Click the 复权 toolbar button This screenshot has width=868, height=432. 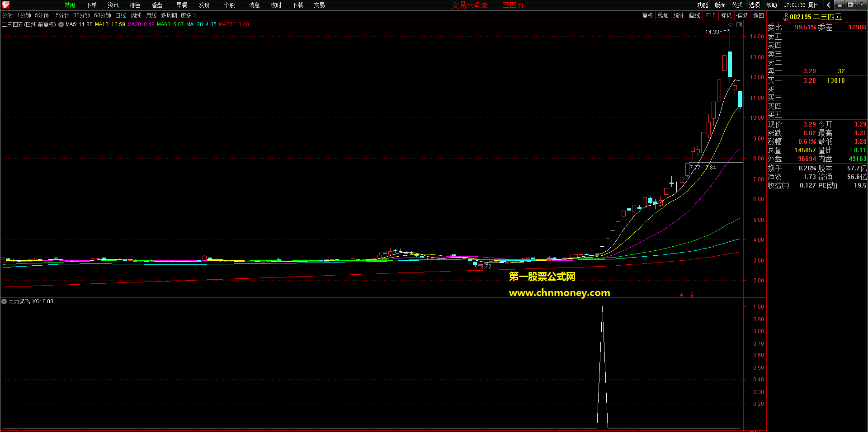[647, 15]
